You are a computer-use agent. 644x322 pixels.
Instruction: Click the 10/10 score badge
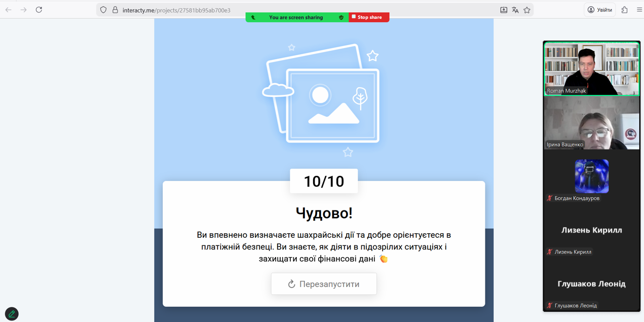point(324,181)
